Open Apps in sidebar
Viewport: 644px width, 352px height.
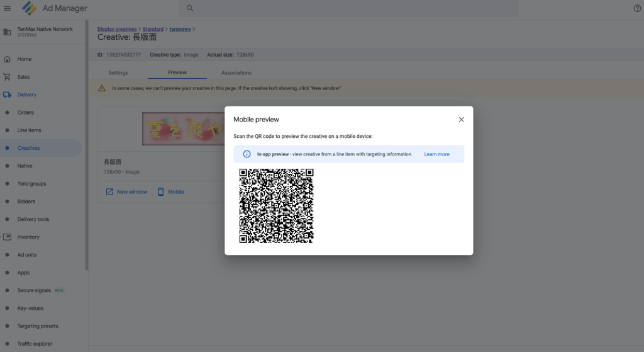23,273
